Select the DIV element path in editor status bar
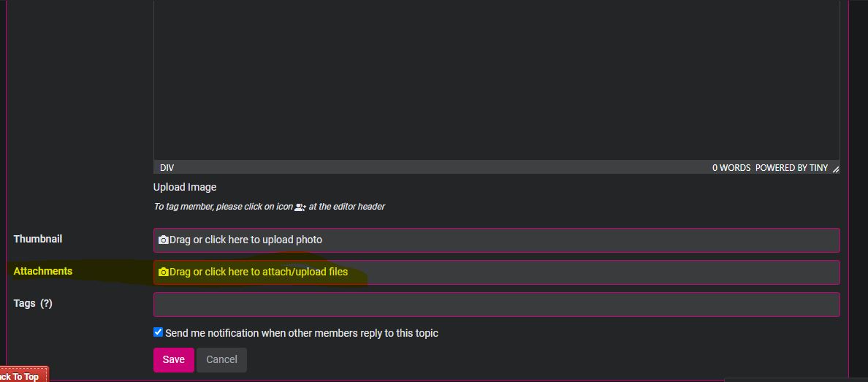 point(167,168)
